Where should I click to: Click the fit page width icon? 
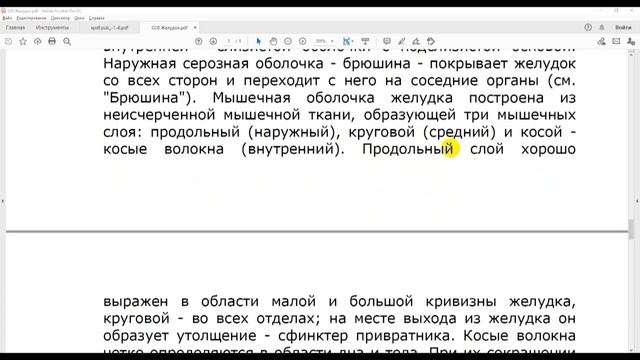point(347,41)
